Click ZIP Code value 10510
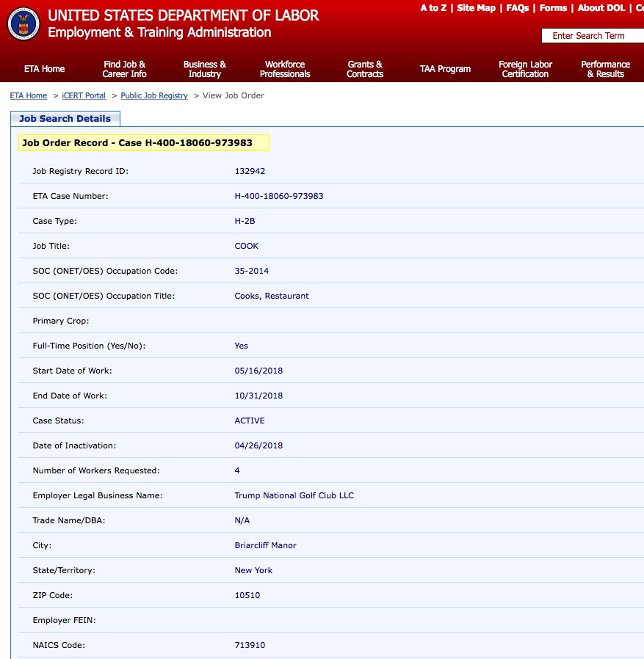The height and width of the screenshot is (659, 644). [247, 595]
